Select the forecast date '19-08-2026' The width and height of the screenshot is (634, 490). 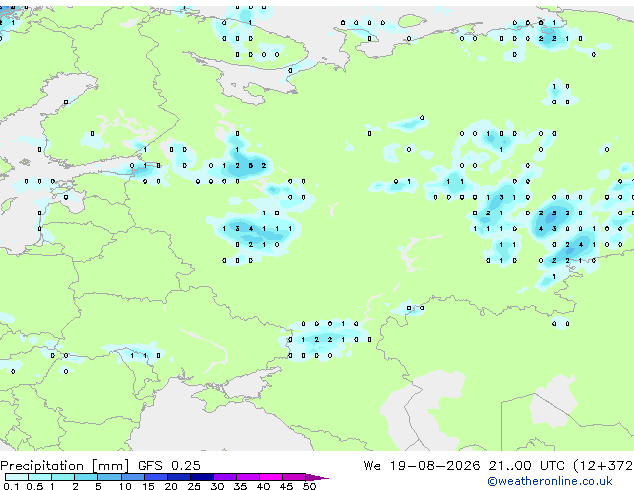(435, 466)
